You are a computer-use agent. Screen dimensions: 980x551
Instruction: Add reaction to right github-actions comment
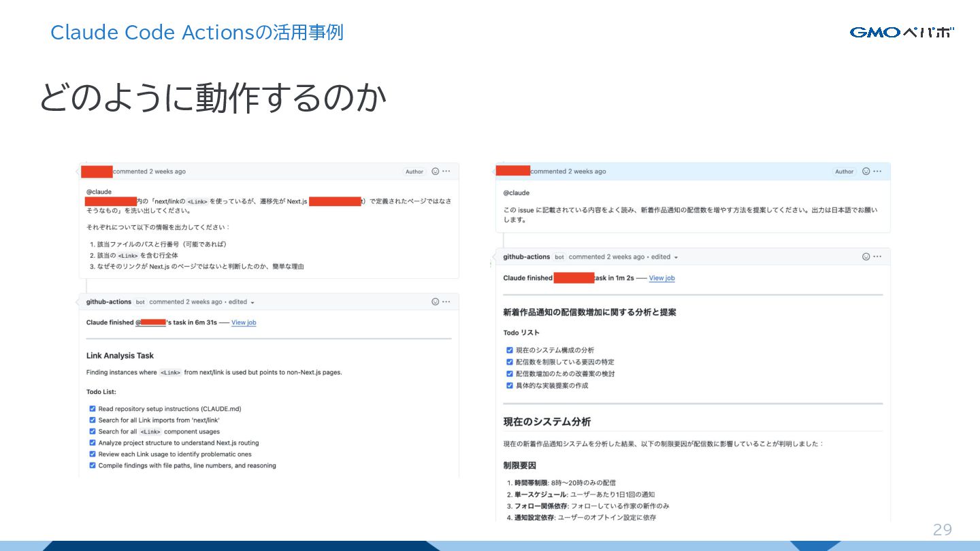866,256
